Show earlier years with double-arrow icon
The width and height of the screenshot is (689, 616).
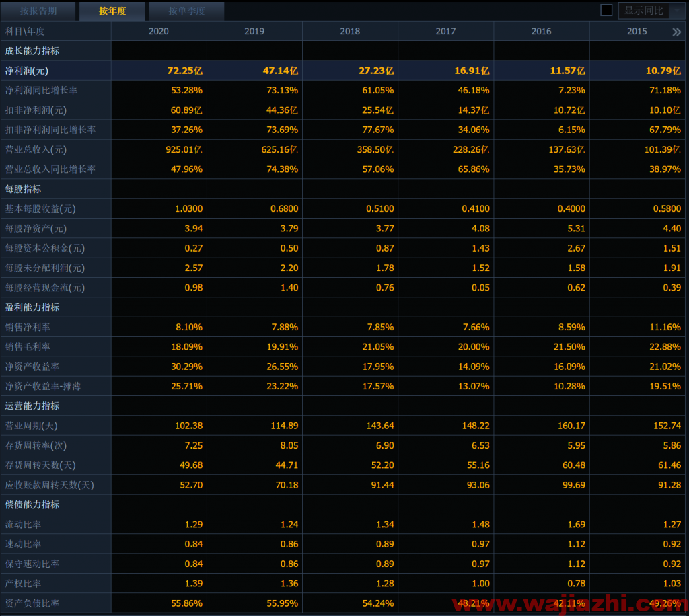coord(677,32)
